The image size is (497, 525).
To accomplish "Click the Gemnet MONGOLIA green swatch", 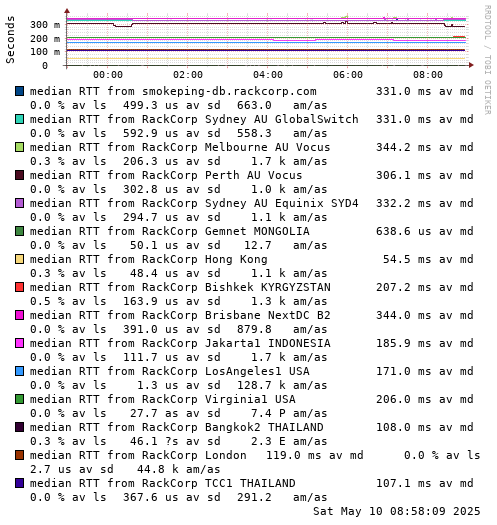I will point(19,231).
